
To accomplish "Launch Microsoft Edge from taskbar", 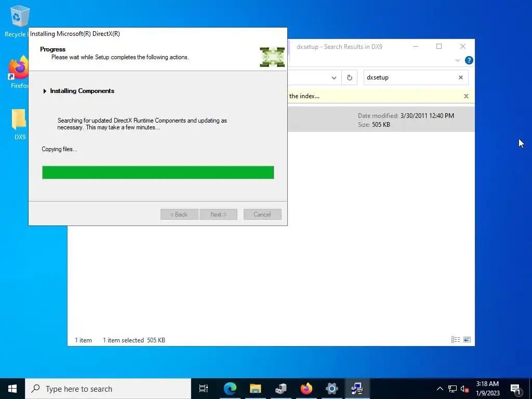I will [230, 389].
